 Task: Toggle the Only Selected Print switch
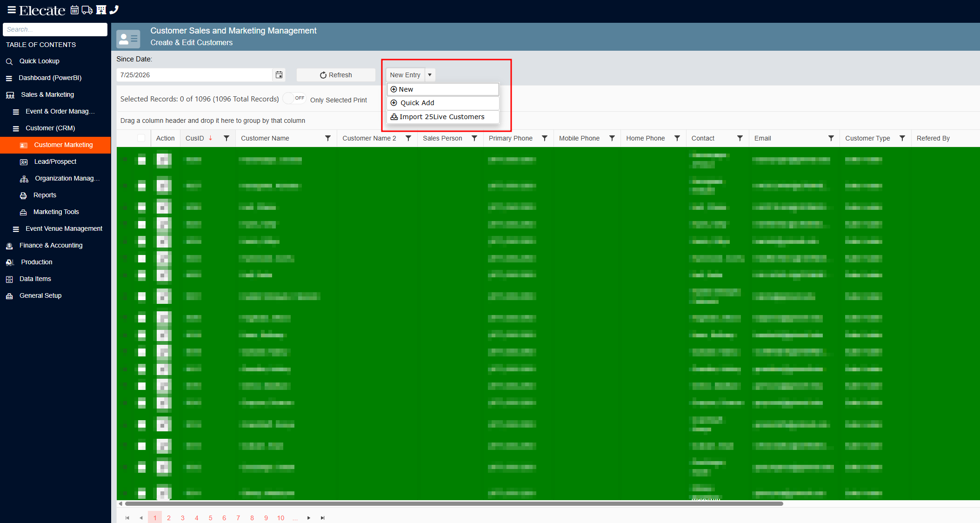click(295, 99)
